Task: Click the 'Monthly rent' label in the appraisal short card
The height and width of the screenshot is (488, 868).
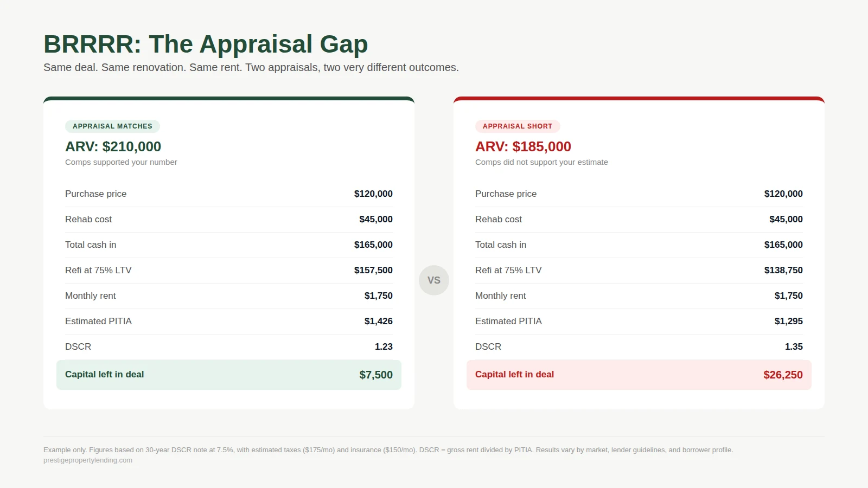Action: tap(500, 296)
